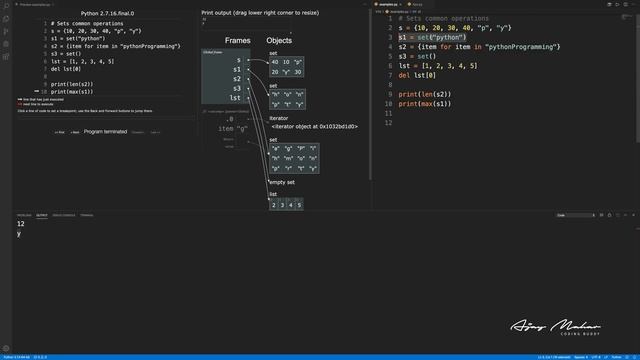Click editor line 10 print(max(s1))
Image resolution: width=640 pixels, height=360 pixels.
425,104
